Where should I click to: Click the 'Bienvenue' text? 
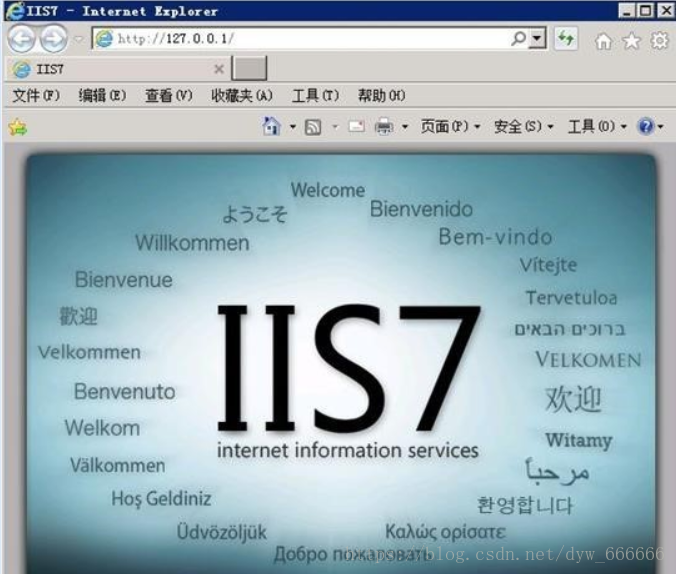click(x=124, y=279)
